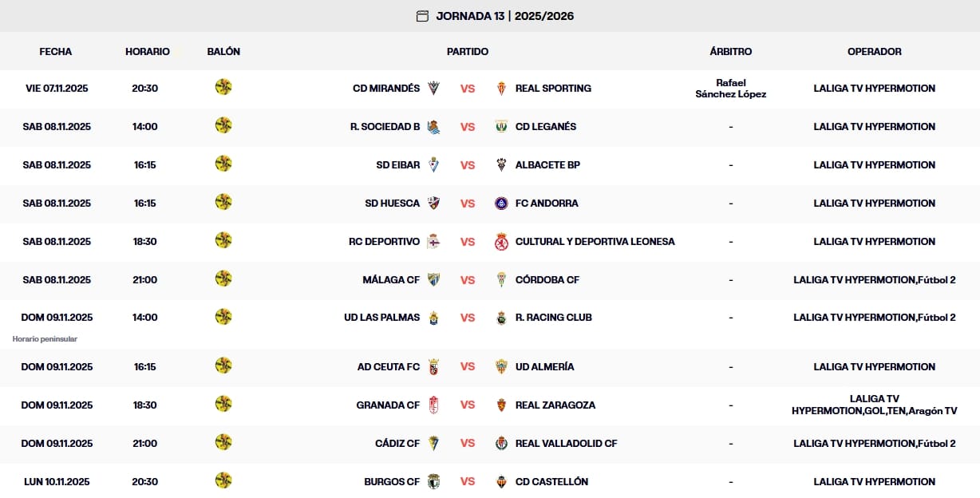980x498 pixels.
Task: Click the CD Mirandés team crest
Action: click(433, 89)
